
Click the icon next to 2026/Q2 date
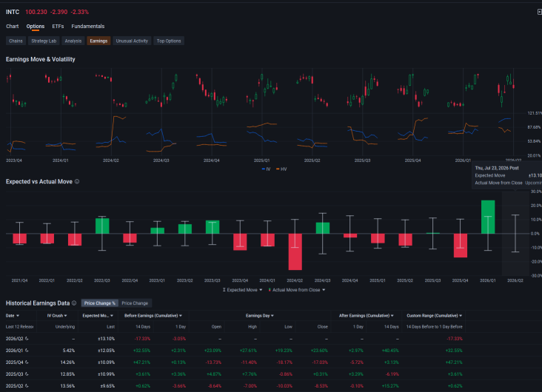coord(27,339)
